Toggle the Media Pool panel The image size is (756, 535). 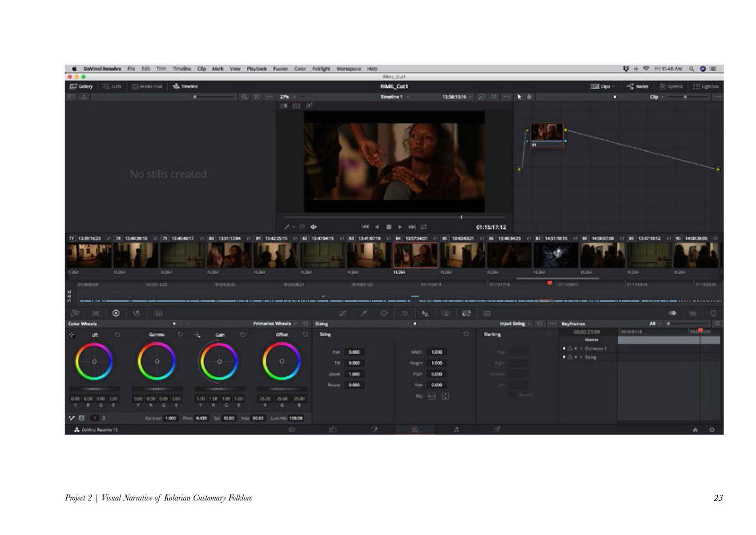(x=147, y=86)
